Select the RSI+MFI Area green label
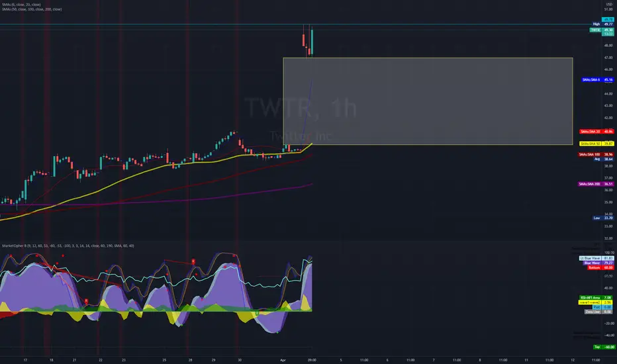 [x=596, y=298]
